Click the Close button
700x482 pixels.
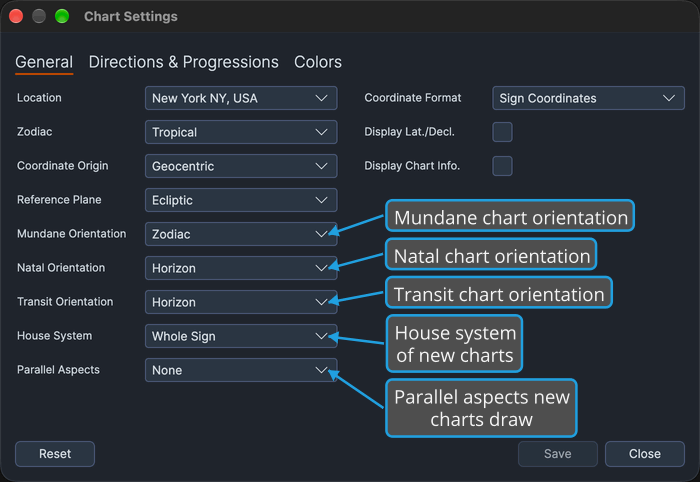click(645, 454)
